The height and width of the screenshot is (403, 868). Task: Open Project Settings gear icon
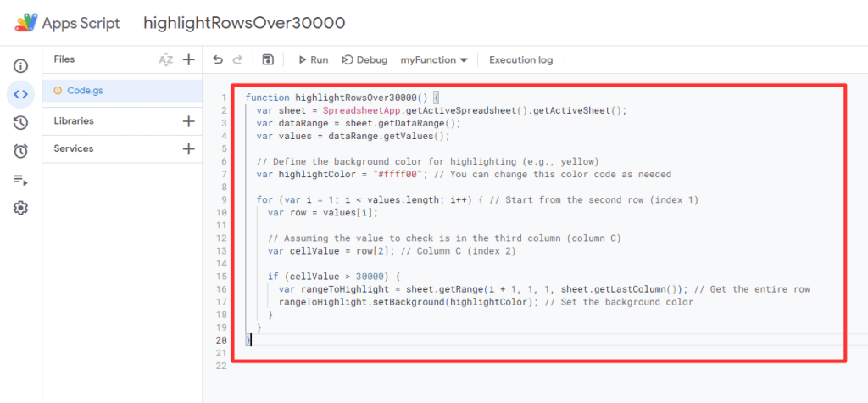tap(20, 208)
